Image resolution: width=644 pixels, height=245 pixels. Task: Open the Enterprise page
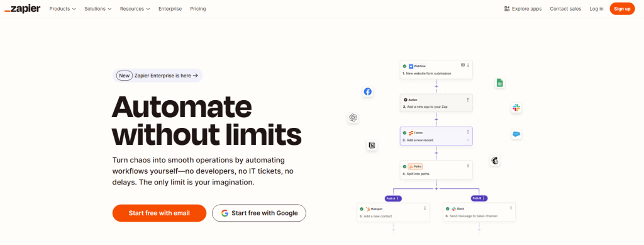pyautogui.click(x=170, y=9)
